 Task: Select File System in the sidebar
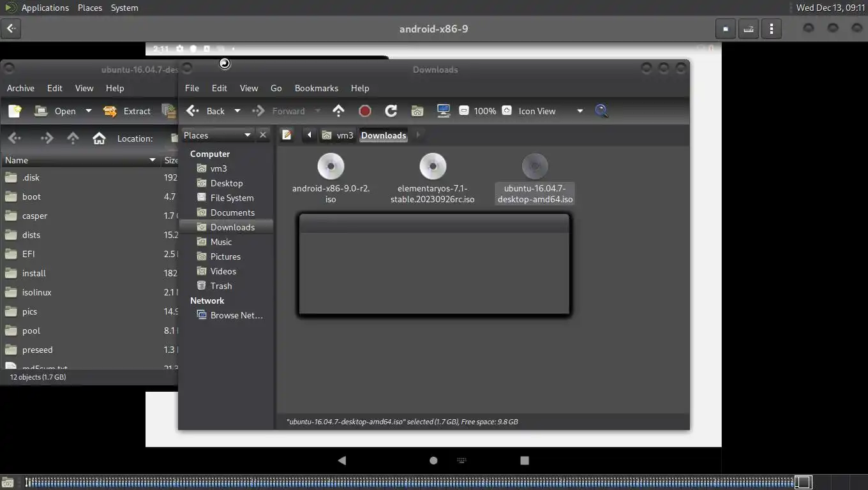(227, 198)
